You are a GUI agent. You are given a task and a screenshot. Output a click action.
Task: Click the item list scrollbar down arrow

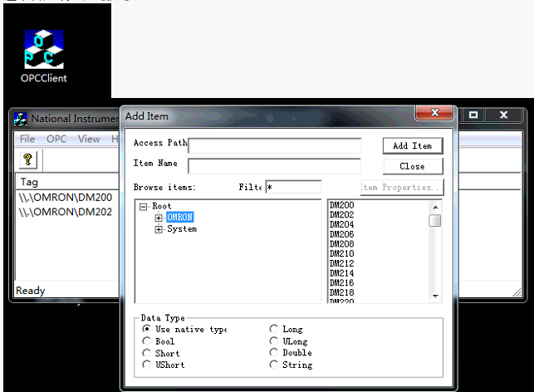[435, 296]
